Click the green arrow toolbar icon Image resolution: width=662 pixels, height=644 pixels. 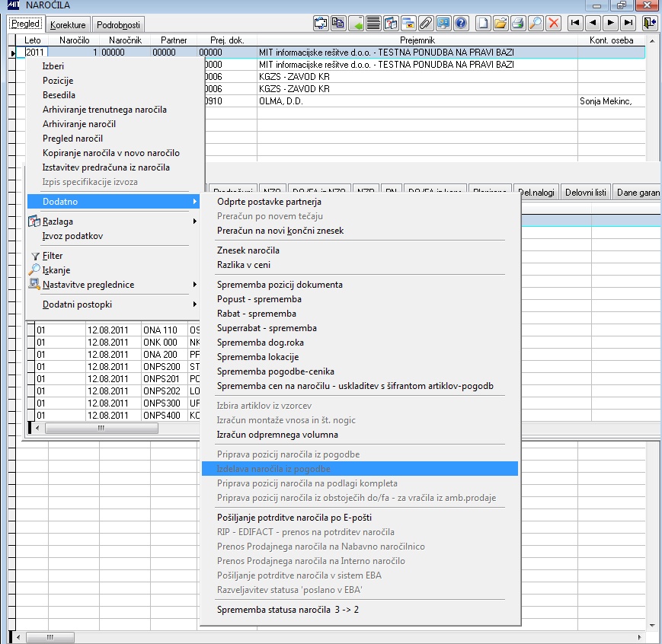(356, 23)
